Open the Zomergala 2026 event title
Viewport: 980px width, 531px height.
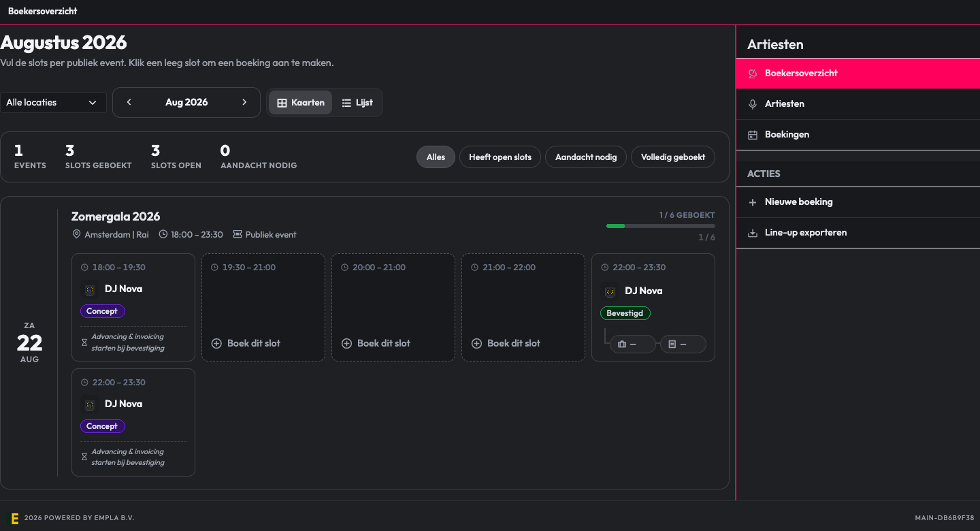point(116,216)
